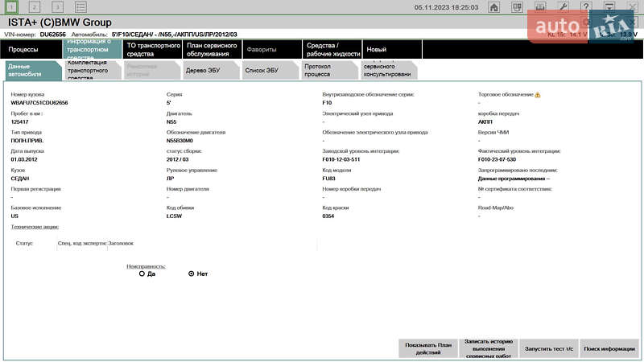644x362 pixels.
Task: Click the warning icon near Торговое обозначение
Action: (x=538, y=95)
